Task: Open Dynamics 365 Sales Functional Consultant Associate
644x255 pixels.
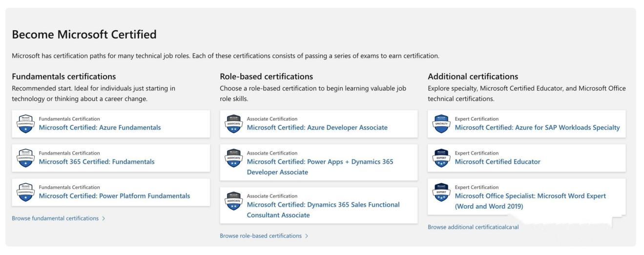Action: pos(323,210)
